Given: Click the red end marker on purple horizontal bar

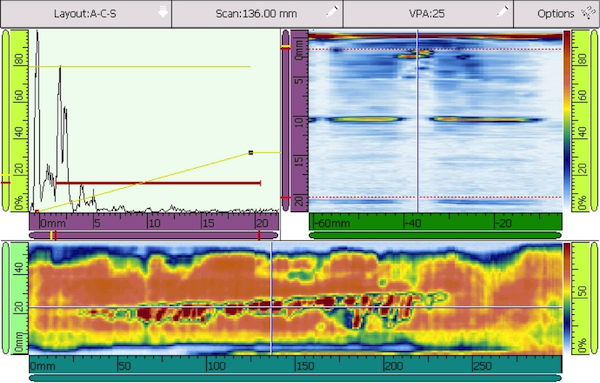Looking at the screenshot, I should pos(259,235).
